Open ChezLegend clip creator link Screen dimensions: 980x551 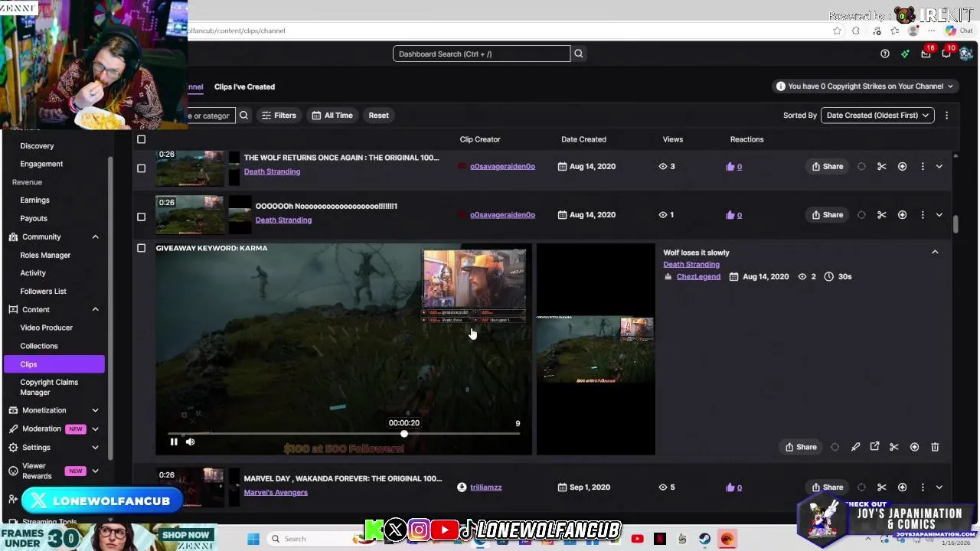(x=698, y=277)
